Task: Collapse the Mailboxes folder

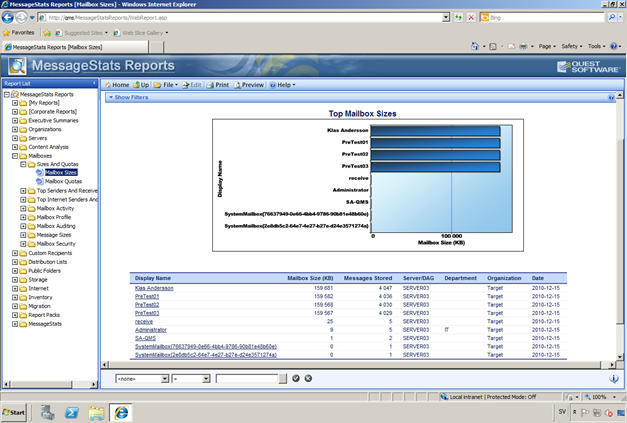Action: pos(15,156)
